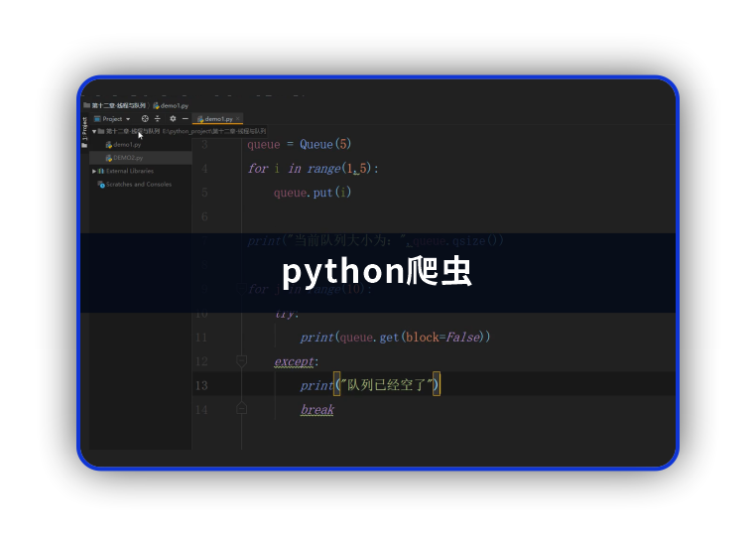Click the External Libraries icon
This screenshot has height=546, width=756.
[x=101, y=171]
